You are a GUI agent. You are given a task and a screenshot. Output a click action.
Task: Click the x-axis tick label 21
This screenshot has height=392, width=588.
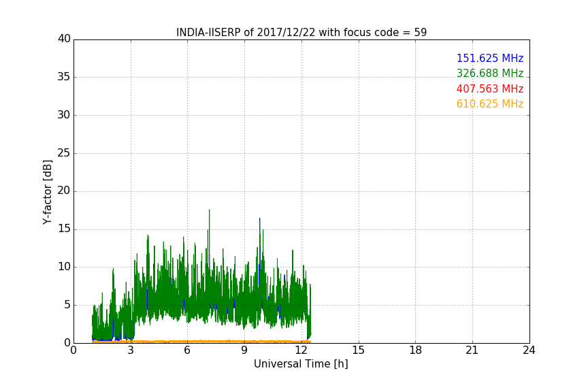(472, 350)
